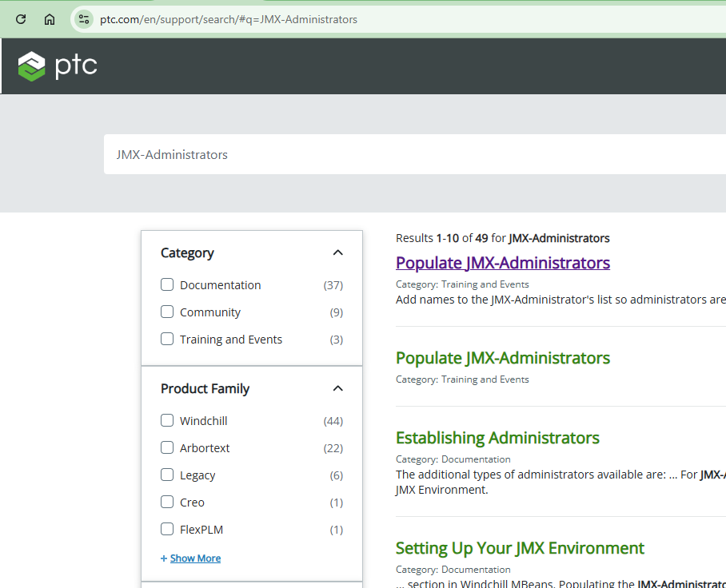The height and width of the screenshot is (588, 726).
Task: Open first Populate JMX-Administrators result
Action: point(502,263)
